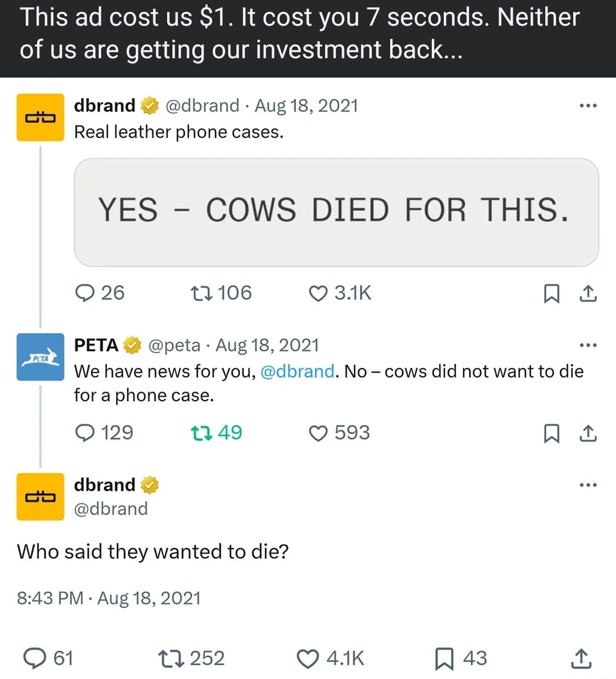Bookmark dbrand's 'Real leather phone cases' tweet
The width and height of the screenshot is (616, 679).
pyautogui.click(x=552, y=293)
